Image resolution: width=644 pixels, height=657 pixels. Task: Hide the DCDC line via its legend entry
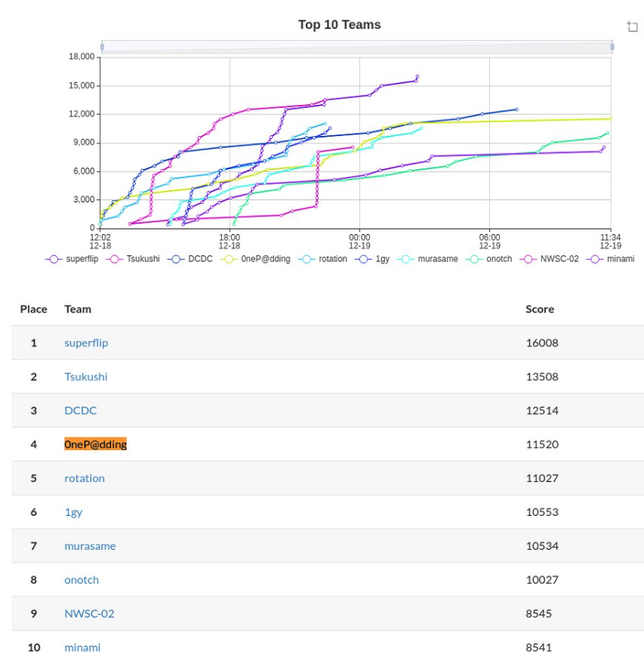(x=190, y=259)
